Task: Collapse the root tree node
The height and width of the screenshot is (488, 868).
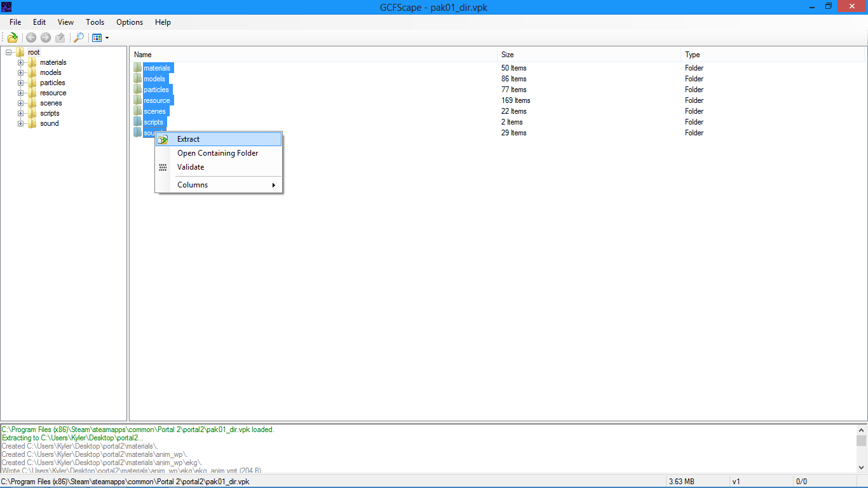Action: tap(9, 52)
